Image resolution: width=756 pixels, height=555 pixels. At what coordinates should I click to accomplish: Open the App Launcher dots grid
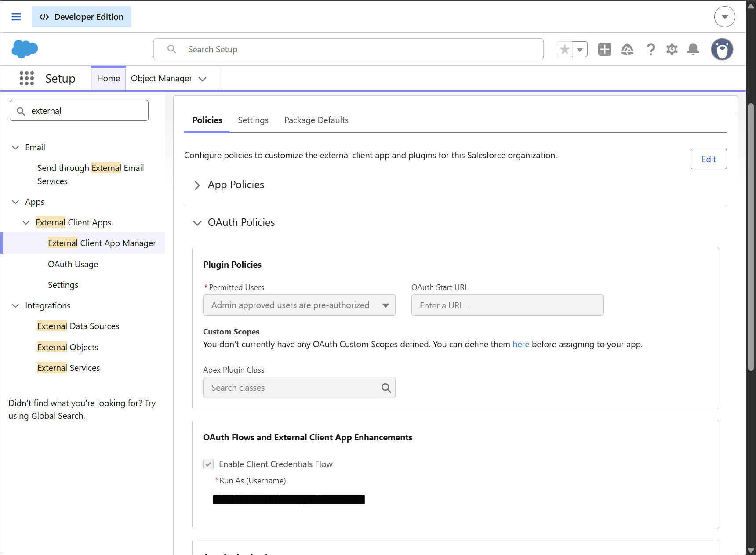click(x=27, y=78)
